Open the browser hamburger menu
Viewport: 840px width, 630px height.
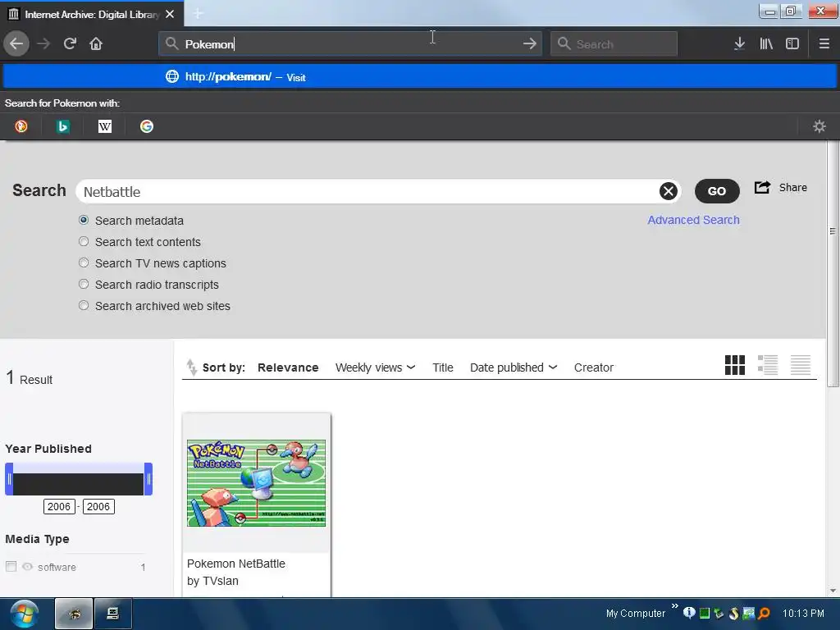(x=824, y=43)
